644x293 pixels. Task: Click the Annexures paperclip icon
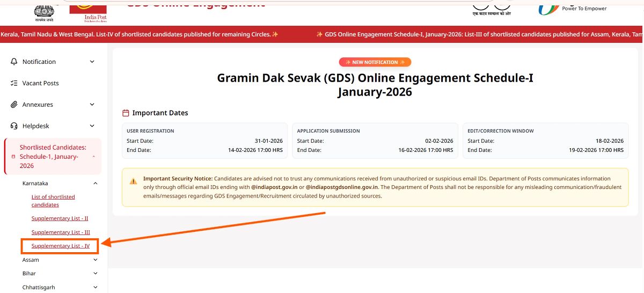pos(14,105)
